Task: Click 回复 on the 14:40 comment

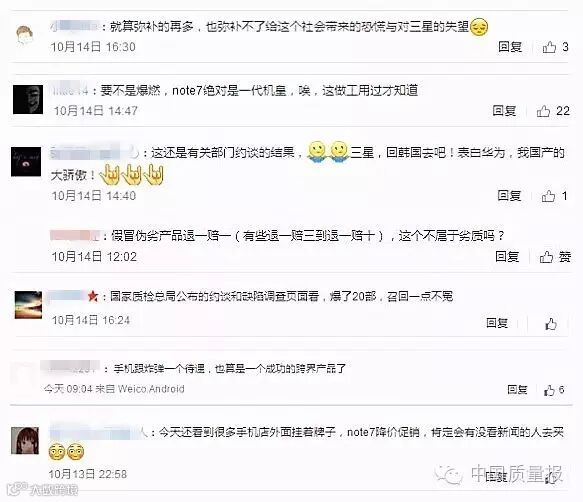Action: coord(509,196)
